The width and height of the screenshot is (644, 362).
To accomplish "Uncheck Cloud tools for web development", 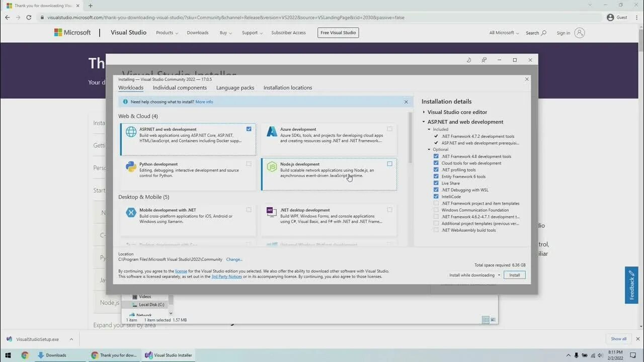I will tap(436, 163).
